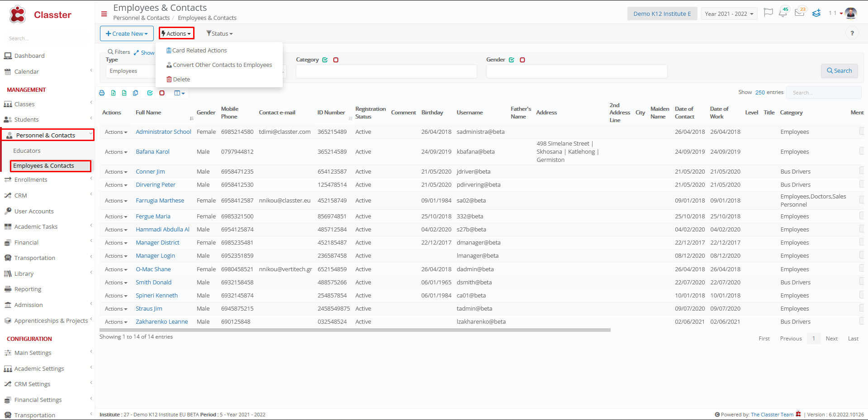Viewport: 868px width, 420px height.
Task: Expand Classes in the sidebar
Action: point(47,104)
